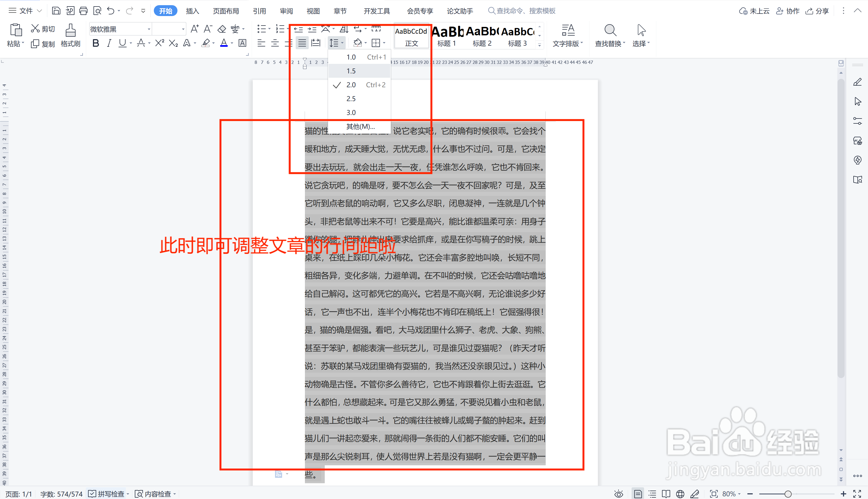Viewport: 868px width, 499px height.
Task: Toggle underline formatting
Action: (x=122, y=43)
